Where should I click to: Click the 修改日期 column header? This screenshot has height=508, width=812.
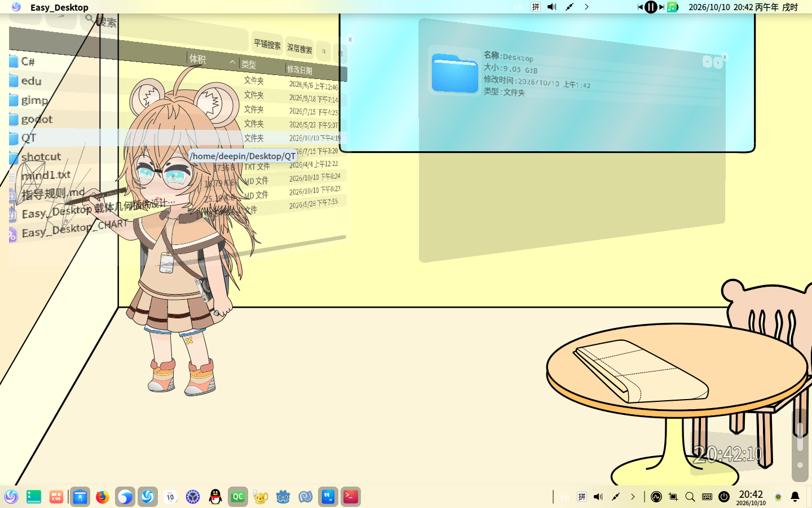pos(316,71)
